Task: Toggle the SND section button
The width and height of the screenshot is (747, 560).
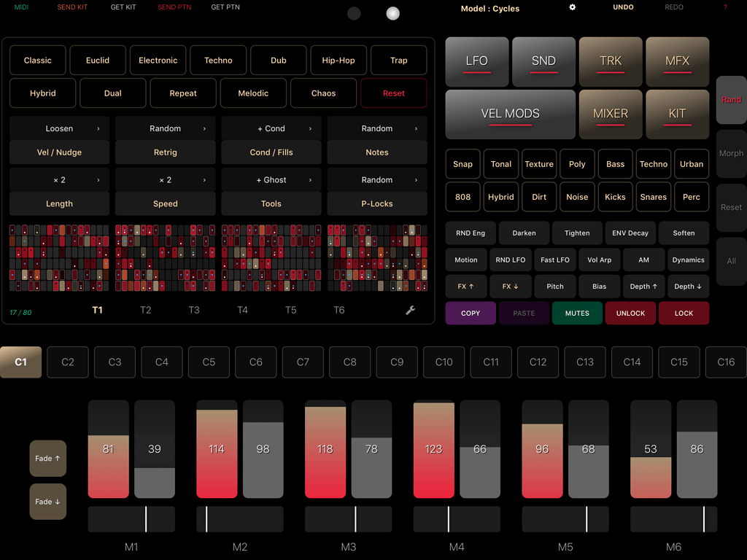Action: 543,61
